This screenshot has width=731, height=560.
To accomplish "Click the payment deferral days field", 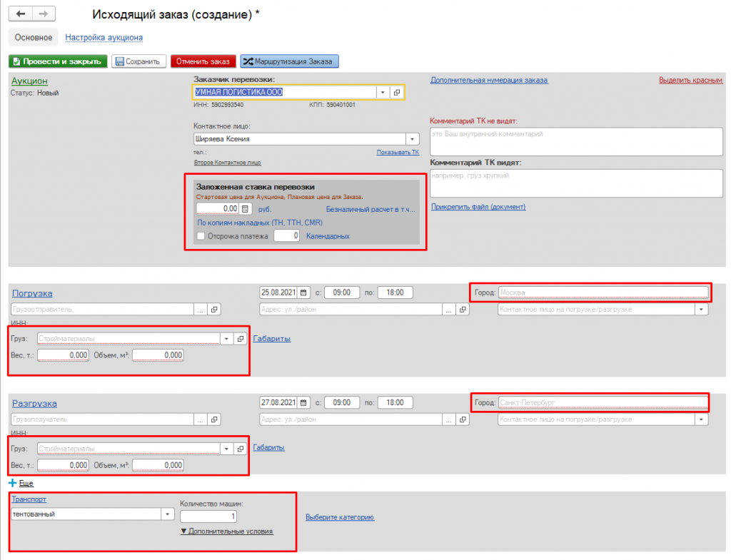I will [x=287, y=235].
